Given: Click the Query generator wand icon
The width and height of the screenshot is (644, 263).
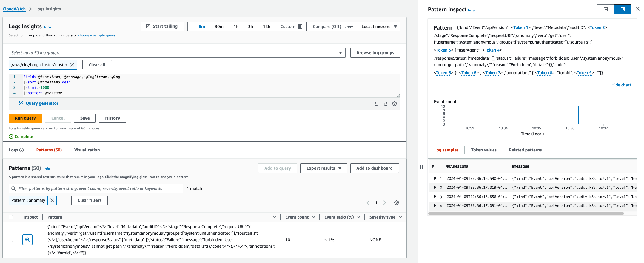Looking at the screenshot, I should 21,103.
